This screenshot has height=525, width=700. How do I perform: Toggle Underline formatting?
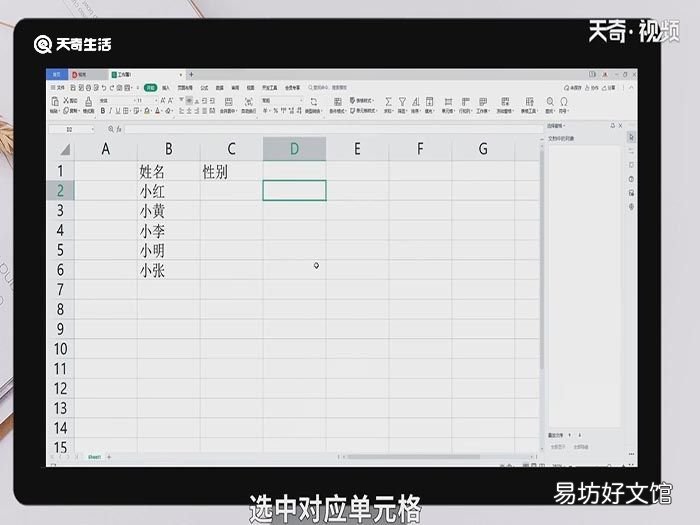click(x=118, y=110)
